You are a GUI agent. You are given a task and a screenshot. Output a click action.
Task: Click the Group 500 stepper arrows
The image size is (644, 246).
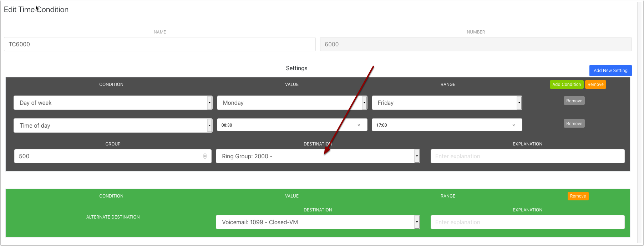(205, 156)
